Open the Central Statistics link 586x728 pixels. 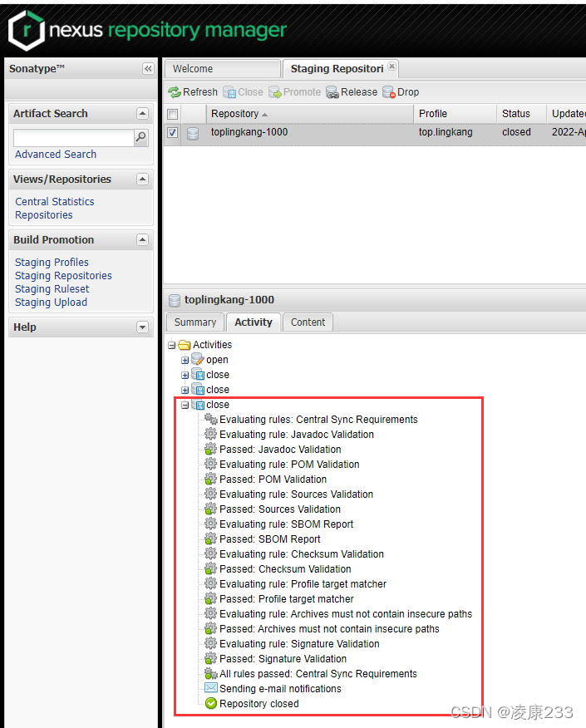pos(55,201)
